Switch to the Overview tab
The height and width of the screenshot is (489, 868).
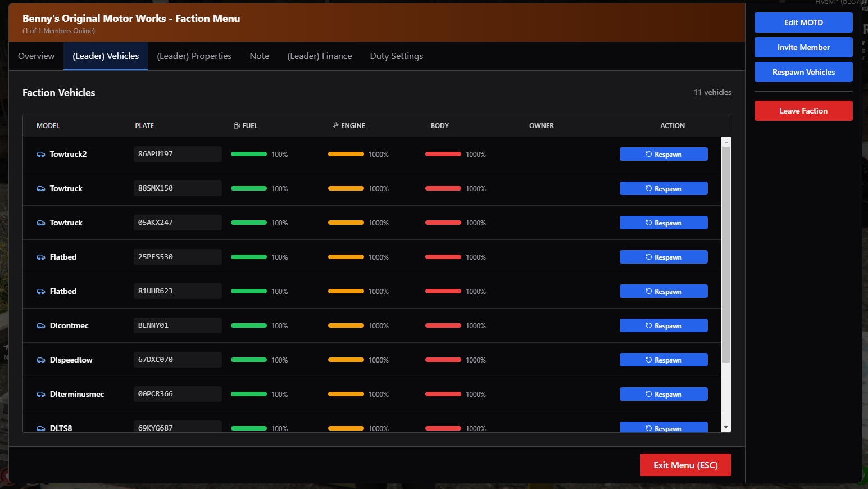(x=36, y=56)
